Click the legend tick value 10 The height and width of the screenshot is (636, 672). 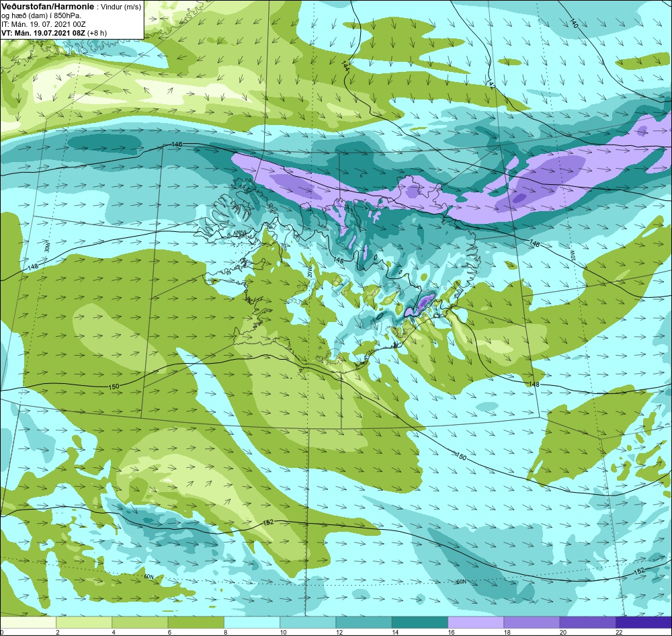coord(283,632)
